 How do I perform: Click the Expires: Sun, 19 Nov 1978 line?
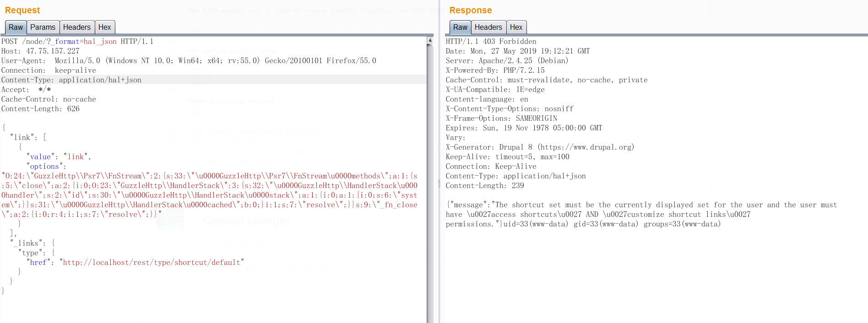coord(524,128)
